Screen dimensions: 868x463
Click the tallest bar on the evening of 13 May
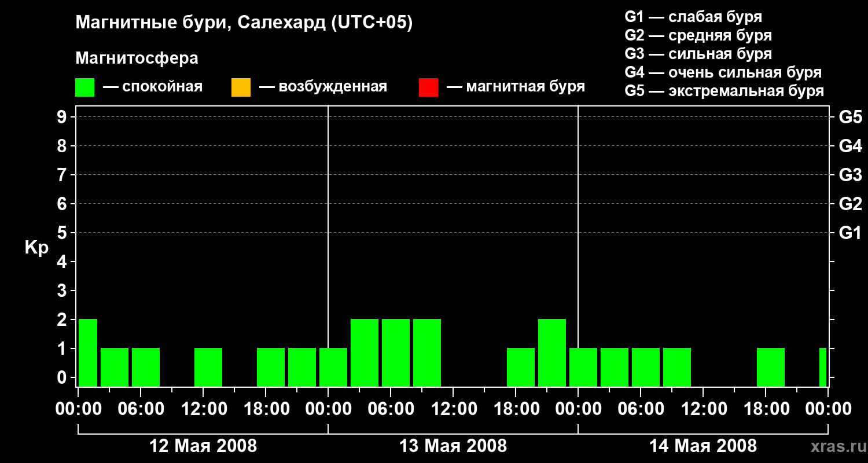(552, 352)
